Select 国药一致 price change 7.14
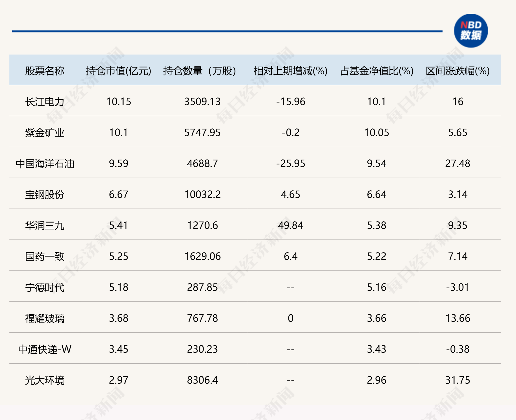 [458, 256]
